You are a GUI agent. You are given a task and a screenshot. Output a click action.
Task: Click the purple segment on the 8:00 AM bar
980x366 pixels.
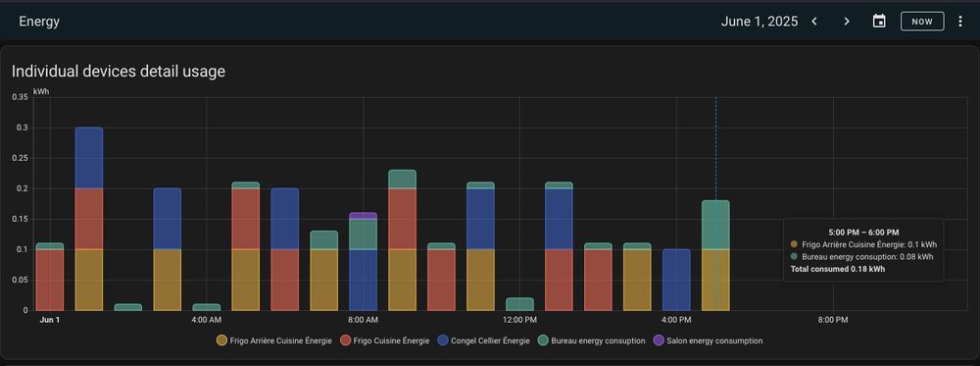coord(364,216)
